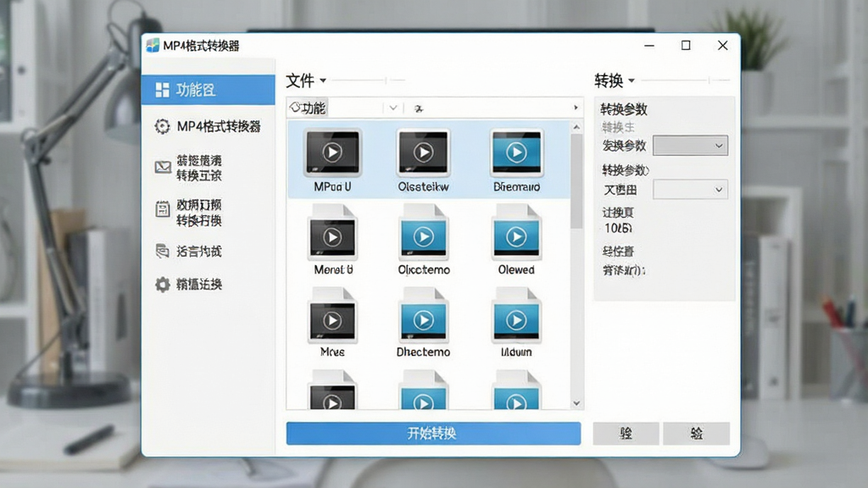Click the file list scroll up arrow
Image resolution: width=868 pixels, height=488 pixels.
[576, 127]
